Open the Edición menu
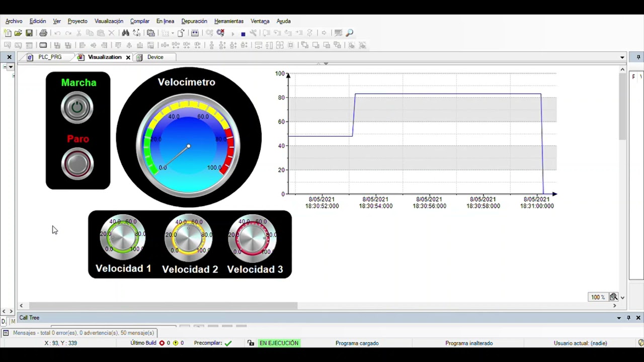This screenshot has width=644, height=362. (38, 21)
